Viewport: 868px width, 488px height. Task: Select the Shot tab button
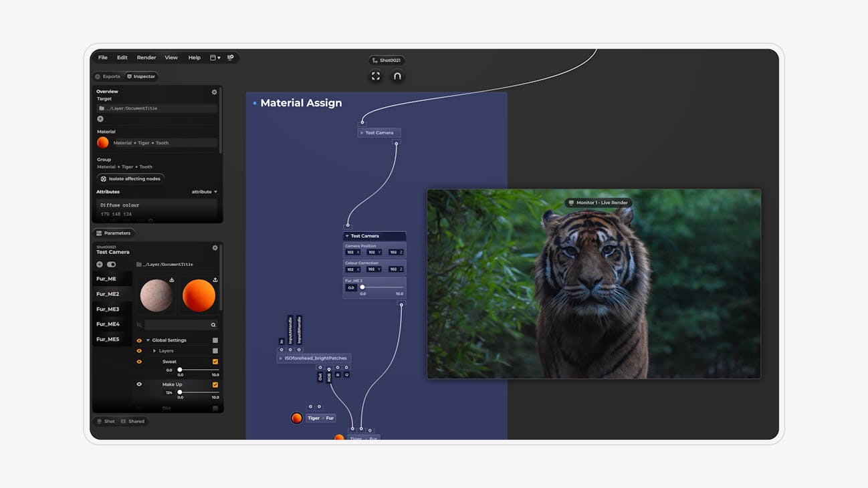pos(106,422)
